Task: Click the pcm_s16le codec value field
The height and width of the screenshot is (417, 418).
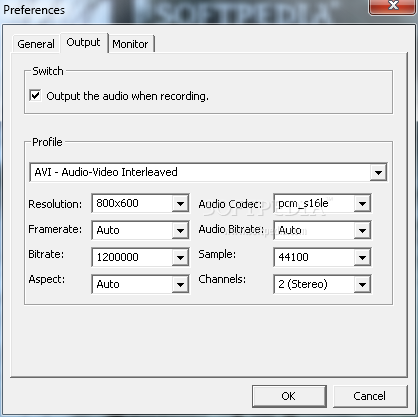Action: pyautogui.click(x=314, y=203)
